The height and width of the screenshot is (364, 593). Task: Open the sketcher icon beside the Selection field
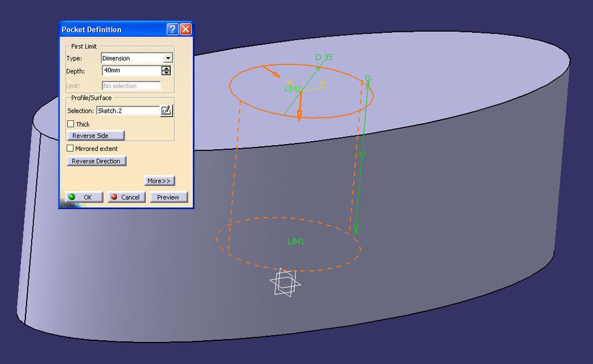click(166, 111)
